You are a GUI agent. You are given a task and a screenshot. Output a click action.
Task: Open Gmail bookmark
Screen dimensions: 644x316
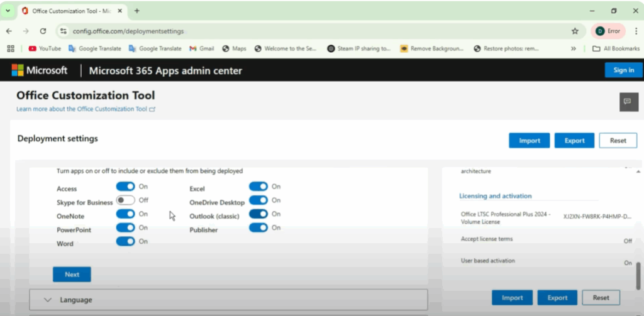(202, 48)
